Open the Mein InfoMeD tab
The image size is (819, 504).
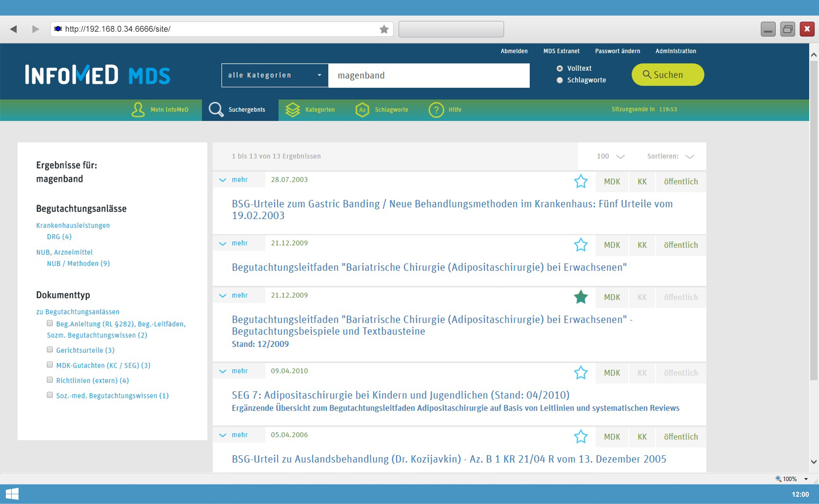pos(160,110)
